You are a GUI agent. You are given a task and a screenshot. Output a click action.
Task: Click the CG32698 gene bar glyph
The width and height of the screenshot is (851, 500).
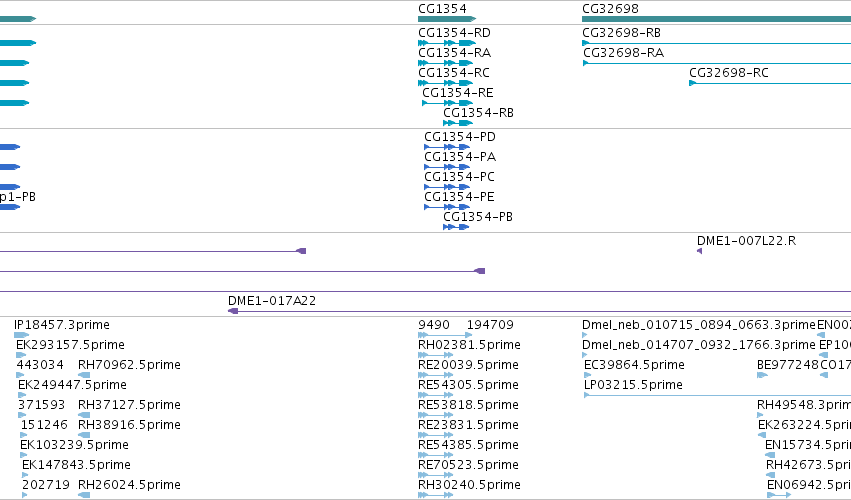coord(716,19)
